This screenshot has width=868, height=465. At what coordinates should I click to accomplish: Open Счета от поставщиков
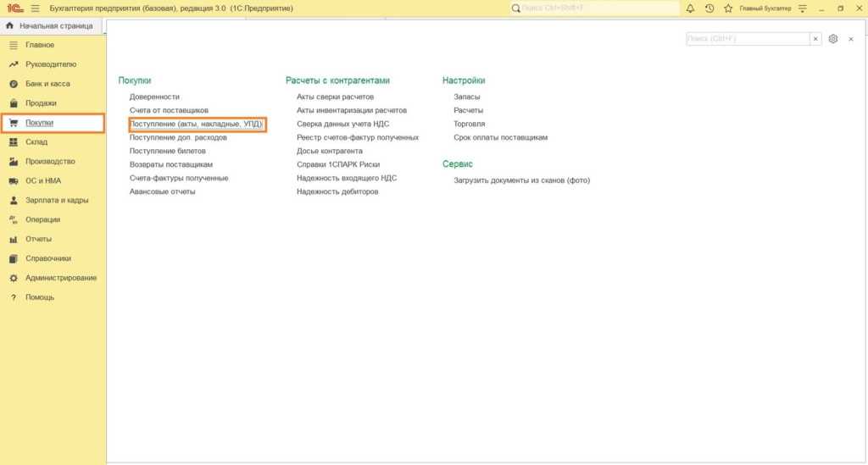(x=169, y=110)
